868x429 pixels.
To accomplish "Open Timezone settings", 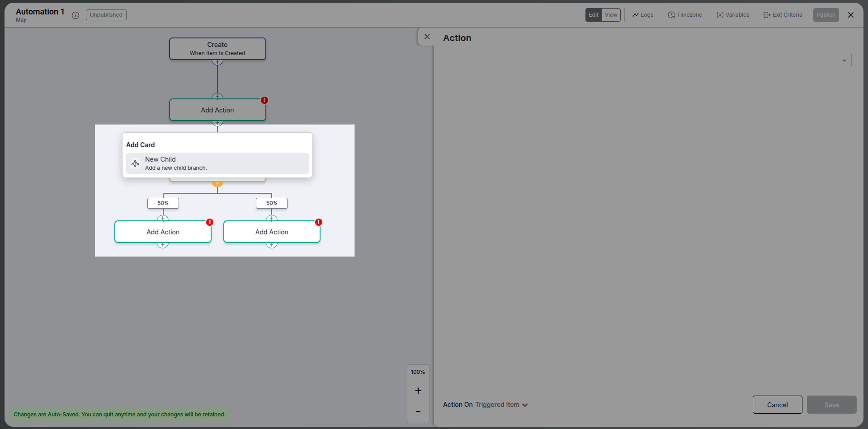I will (685, 15).
